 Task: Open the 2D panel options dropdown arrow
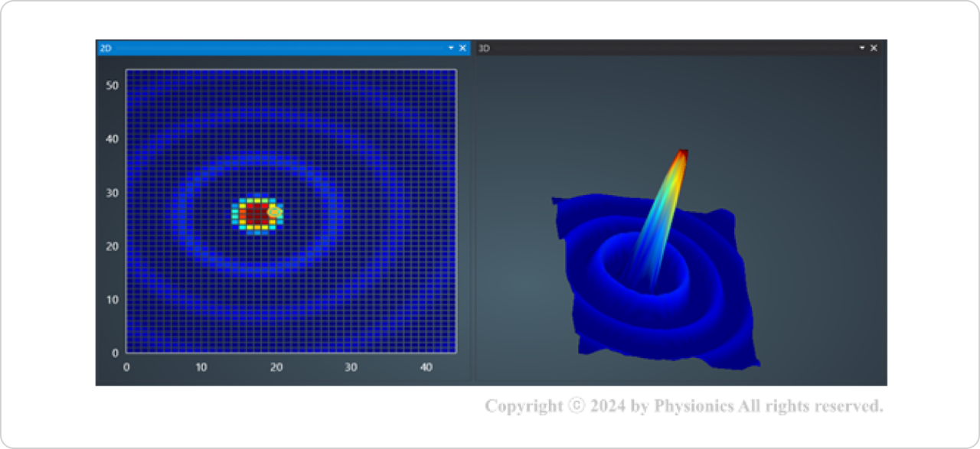coord(451,48)
